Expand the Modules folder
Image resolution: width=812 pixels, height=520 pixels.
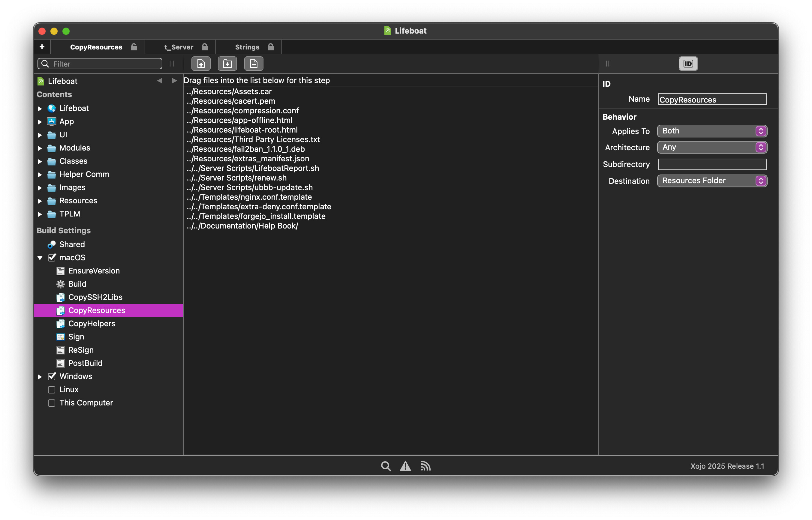[40, 148]
